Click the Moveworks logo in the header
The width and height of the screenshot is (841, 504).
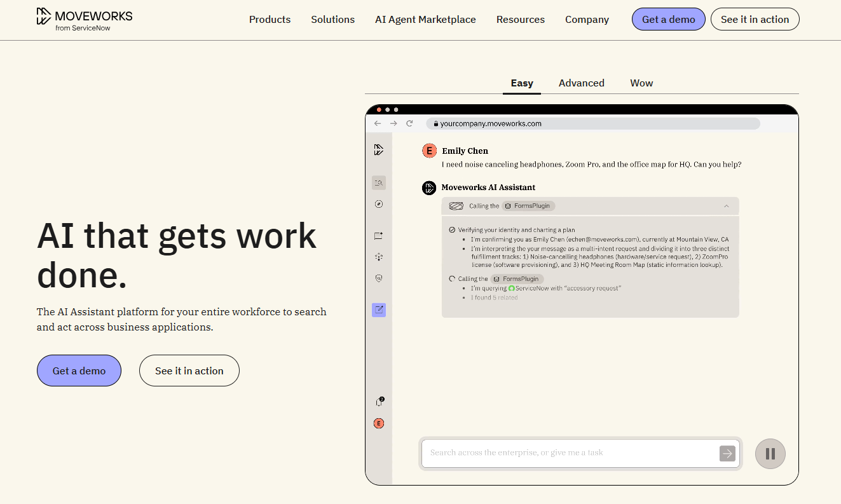click(x=85, y=20)
